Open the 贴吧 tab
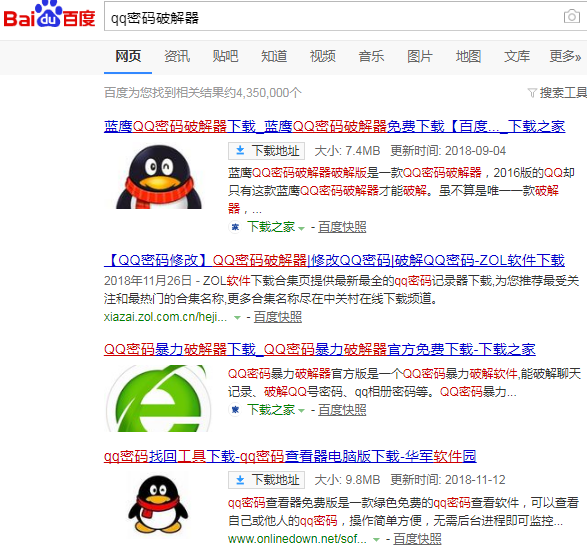The height and width of the screenshot is (550, 587). click(225, 56)
